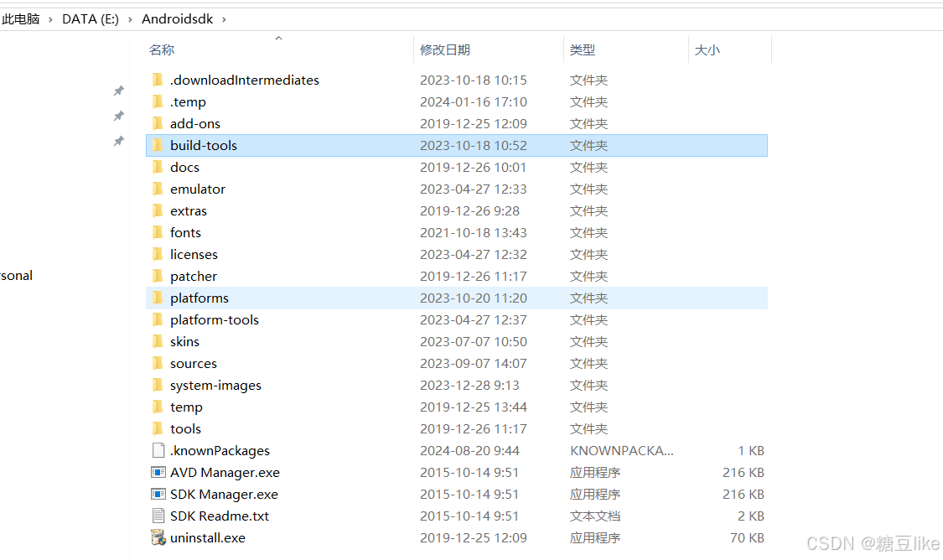Click the uninstall.exe installer icon
Screen dimensions: 943x560
point(158,537)
